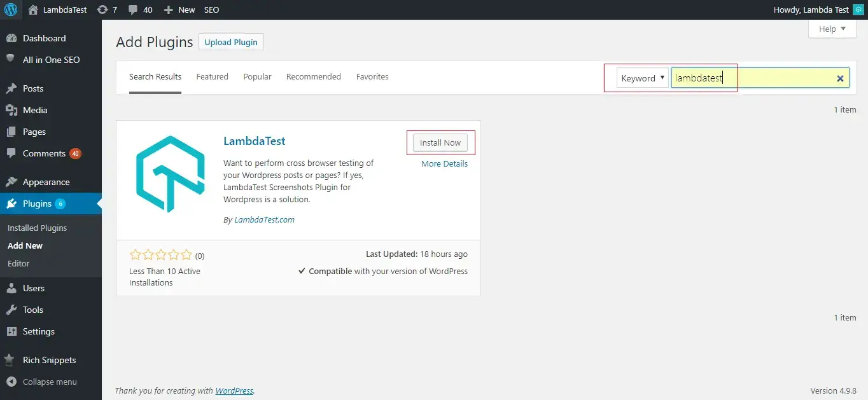
Task: Open the Keyword search dropdown
Action: (641, 78)
